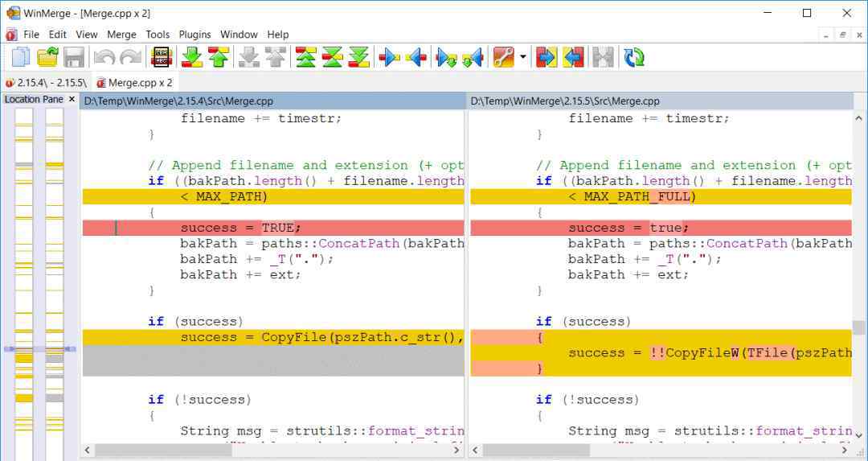Click right pane scroll-right arrow button
This screenshot has width=868, height=461.
(845, 451)
